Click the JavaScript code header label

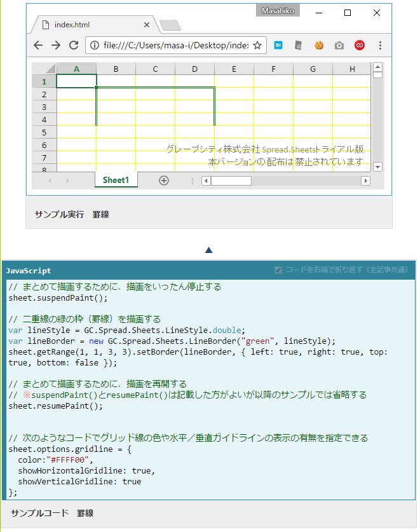point(29,271)
